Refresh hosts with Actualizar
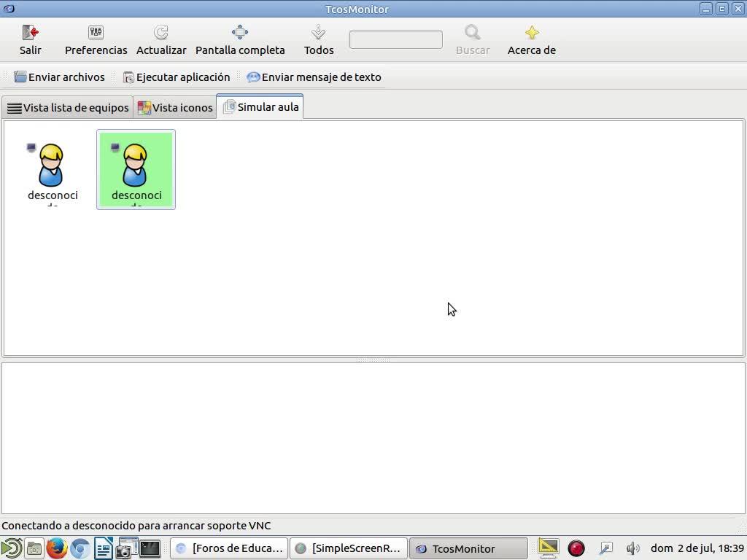 [x=161, y=40]
